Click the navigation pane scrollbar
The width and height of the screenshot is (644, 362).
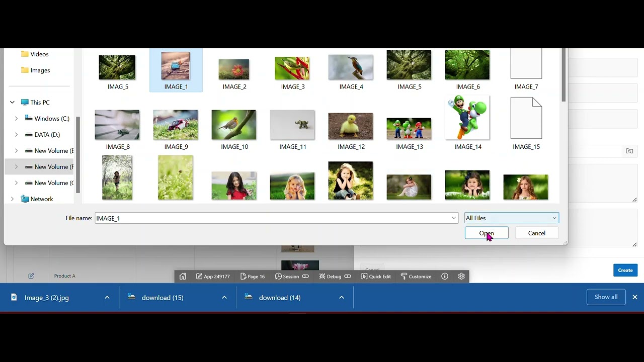pyautogui.click(x=78, y=154)
